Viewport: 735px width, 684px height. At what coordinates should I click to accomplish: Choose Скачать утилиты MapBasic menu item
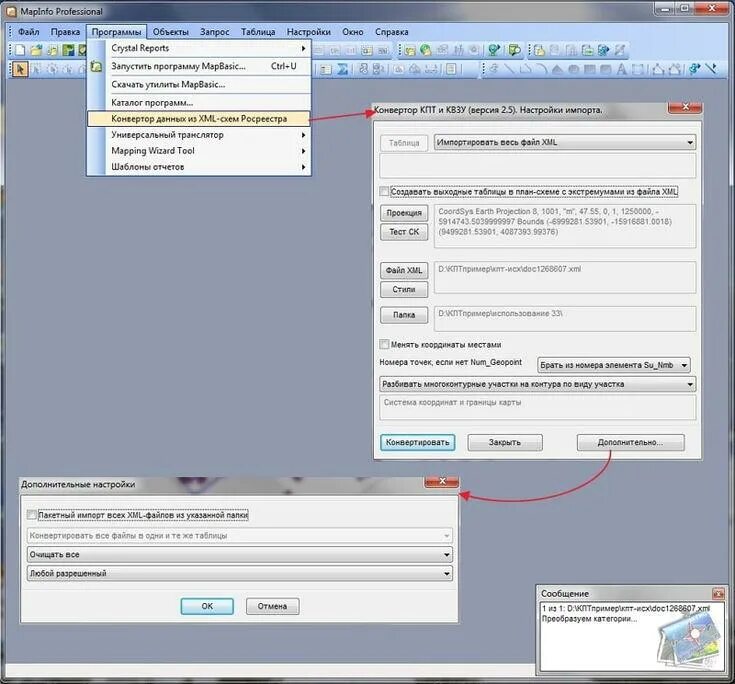(199, 84)
